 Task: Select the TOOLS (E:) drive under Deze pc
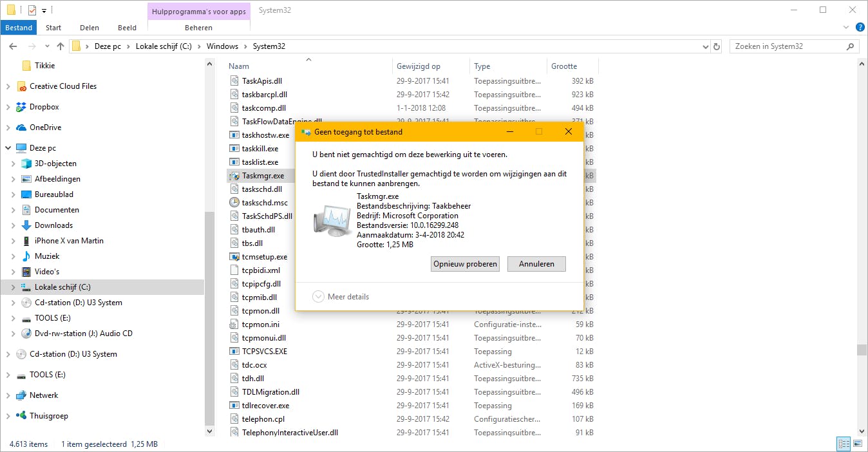point(53,318)
